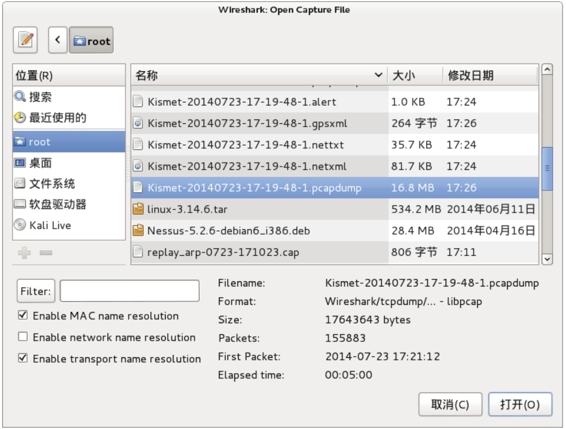Click the plus add-bookmark icon
Image resolution: width=566 pixels, height=429 pixels.
click(x=24, y=253)
